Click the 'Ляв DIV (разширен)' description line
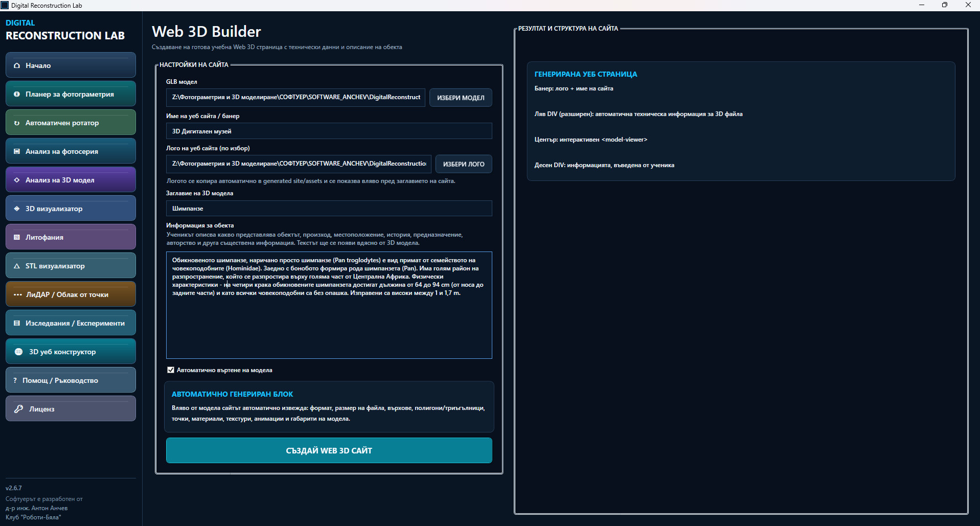This screenshot has width=980, height=526. point(639,114)
